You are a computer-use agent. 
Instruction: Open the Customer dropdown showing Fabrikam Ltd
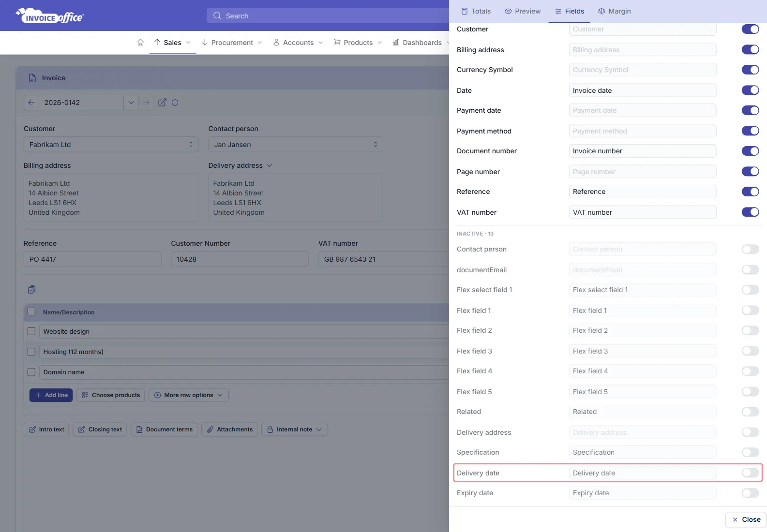(x=111, y=145)
